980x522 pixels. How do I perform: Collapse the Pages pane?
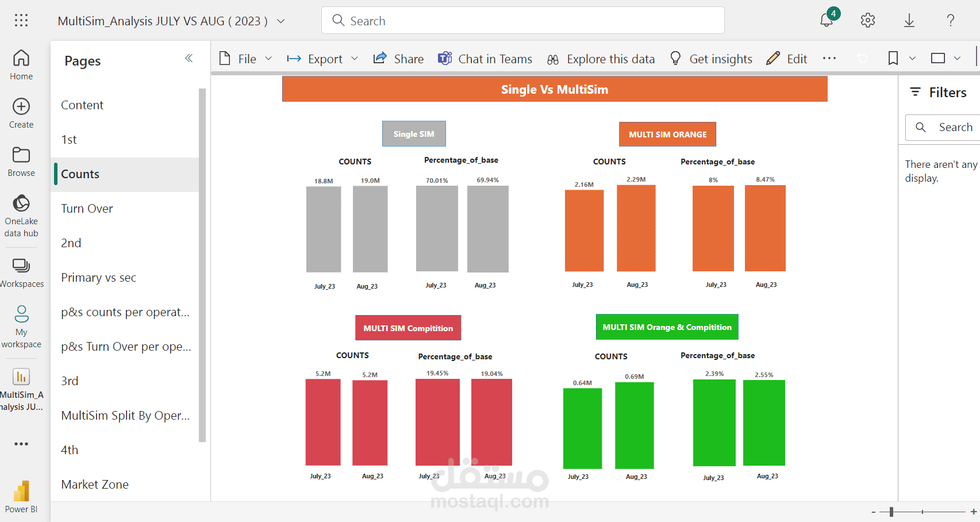189,58
